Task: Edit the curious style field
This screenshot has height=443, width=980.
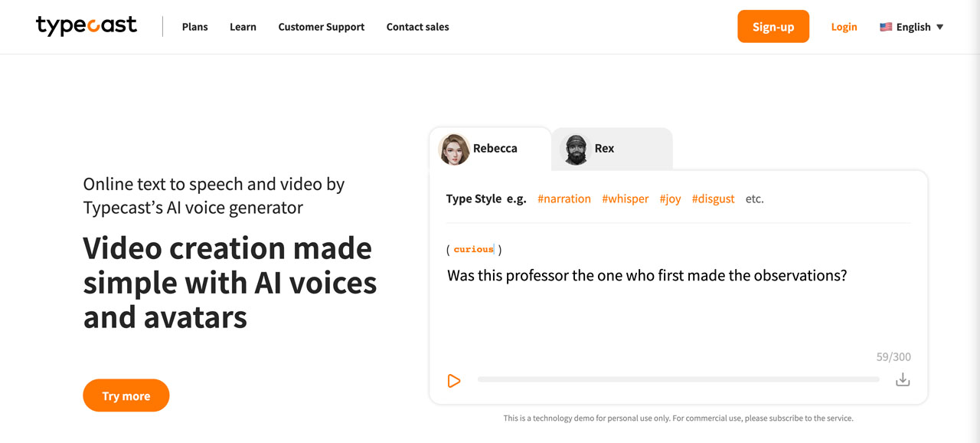Action: pyautogui.click(x=474, y=249)
